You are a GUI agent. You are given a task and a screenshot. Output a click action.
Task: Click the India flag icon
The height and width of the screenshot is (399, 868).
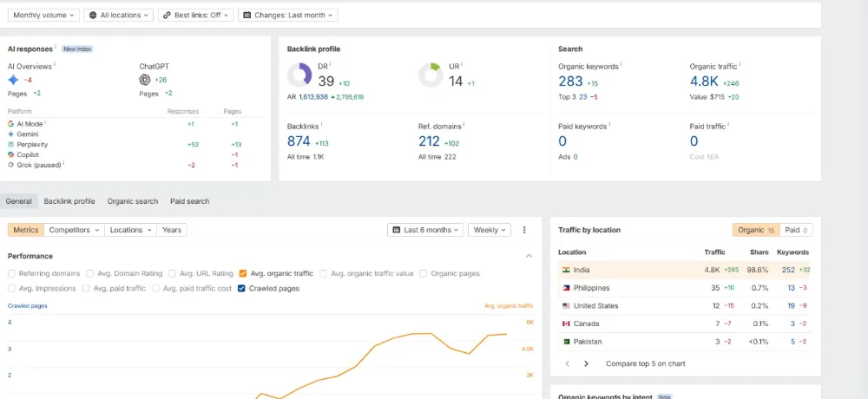[566, 270]
